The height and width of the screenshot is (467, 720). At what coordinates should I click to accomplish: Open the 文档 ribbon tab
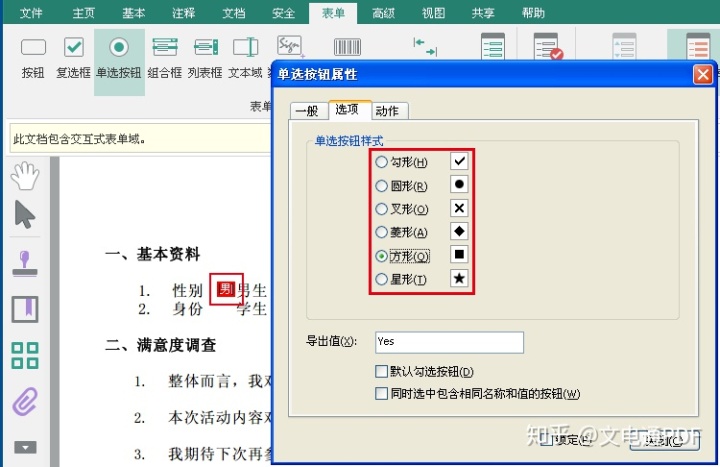pyautogui.click(x=234, y=13)
